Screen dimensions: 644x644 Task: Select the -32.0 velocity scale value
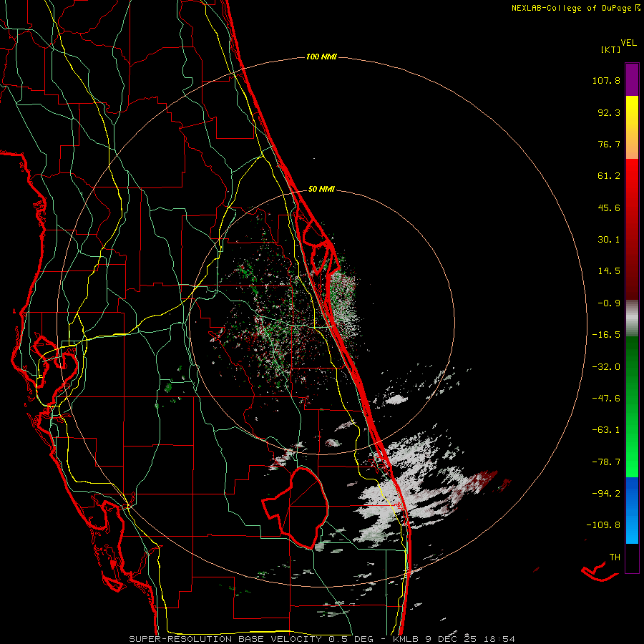point(606,367)
